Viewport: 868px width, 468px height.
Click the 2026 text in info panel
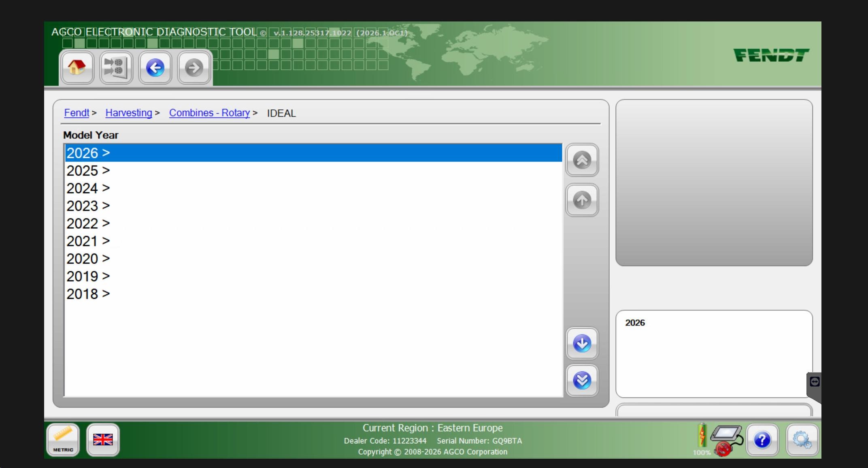tap(635, 323)
